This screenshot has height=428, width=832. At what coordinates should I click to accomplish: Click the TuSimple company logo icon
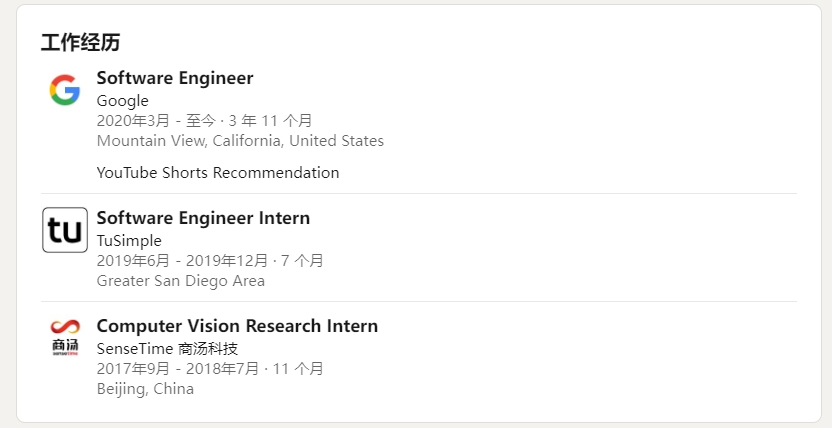pyautogui.click(x=65, y=230)
